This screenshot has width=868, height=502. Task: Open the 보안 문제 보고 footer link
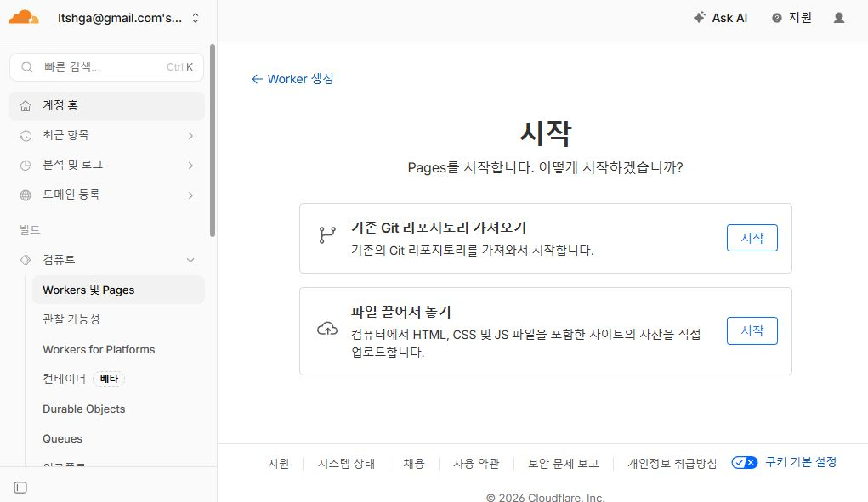564,463
